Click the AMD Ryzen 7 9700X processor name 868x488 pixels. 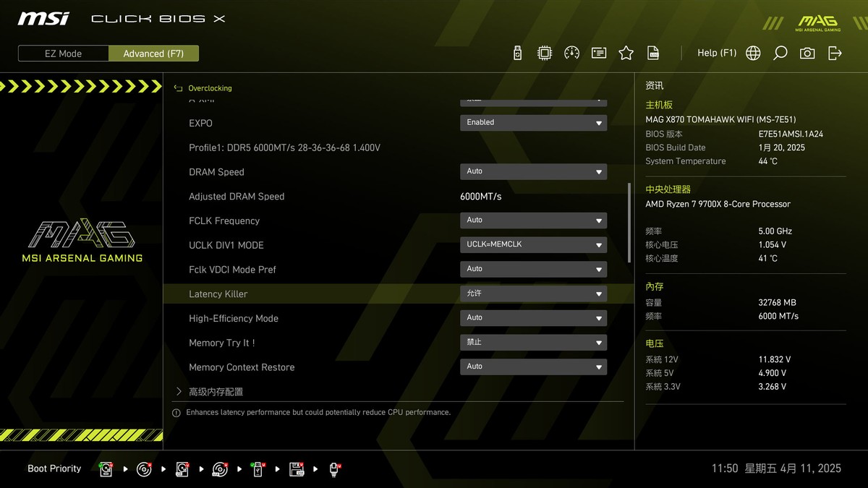[718, 205]
